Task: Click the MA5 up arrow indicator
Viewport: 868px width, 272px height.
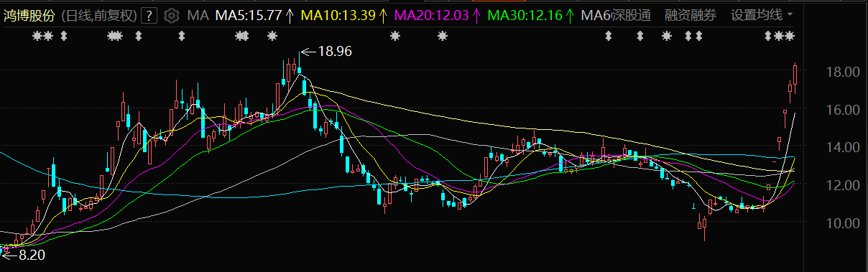Action: [x=290, y=15]
